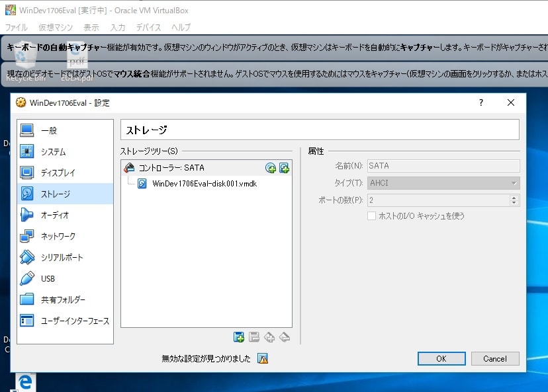Click the add storage attachment icon below the tree
The width and height of the screenshot is (548, 392).
[x=269, y=337]
